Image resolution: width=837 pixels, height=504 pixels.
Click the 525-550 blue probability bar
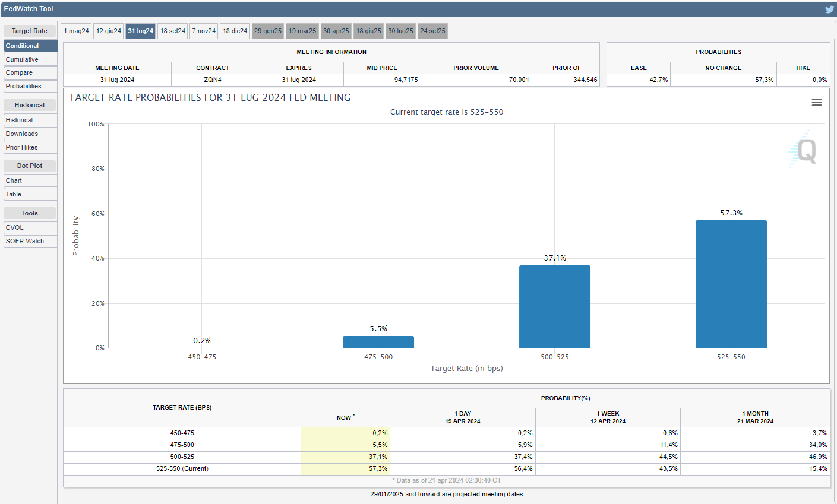(731, 284)
